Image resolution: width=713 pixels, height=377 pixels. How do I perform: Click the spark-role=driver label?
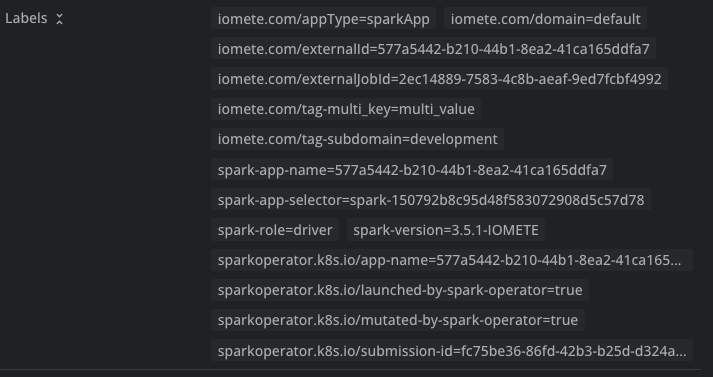click(x=275, y=230)
